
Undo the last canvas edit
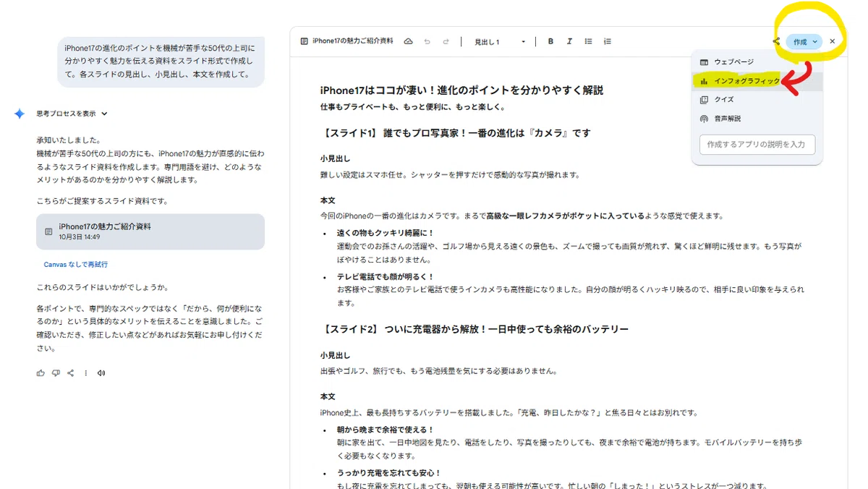(x=427, y=42)
